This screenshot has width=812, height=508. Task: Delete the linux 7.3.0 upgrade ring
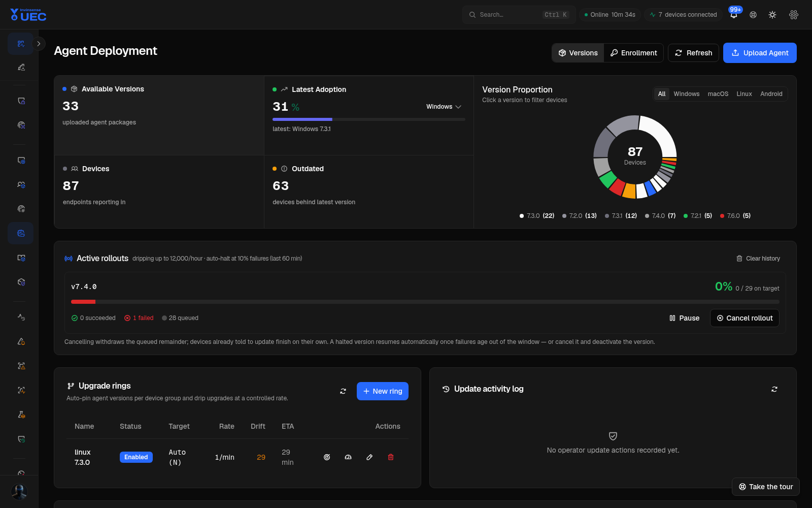coord(391,457)
